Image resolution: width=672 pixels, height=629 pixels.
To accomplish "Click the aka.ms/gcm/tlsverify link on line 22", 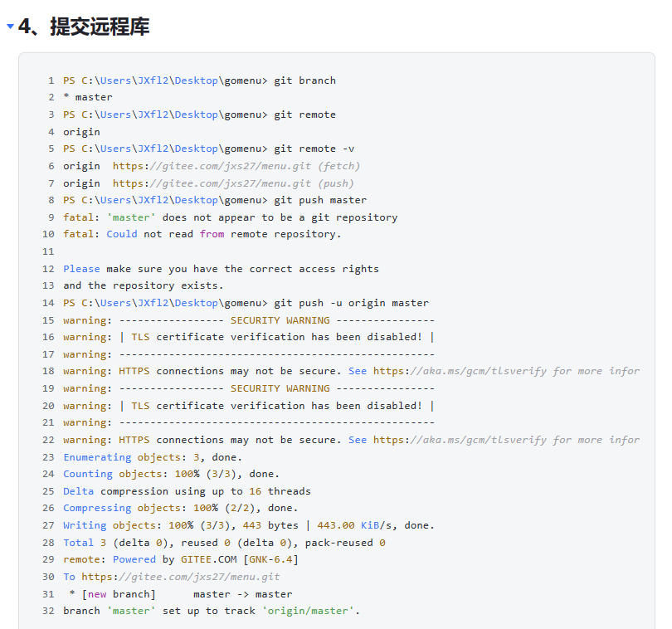I will pyautogui.click(x=465, y=440).
